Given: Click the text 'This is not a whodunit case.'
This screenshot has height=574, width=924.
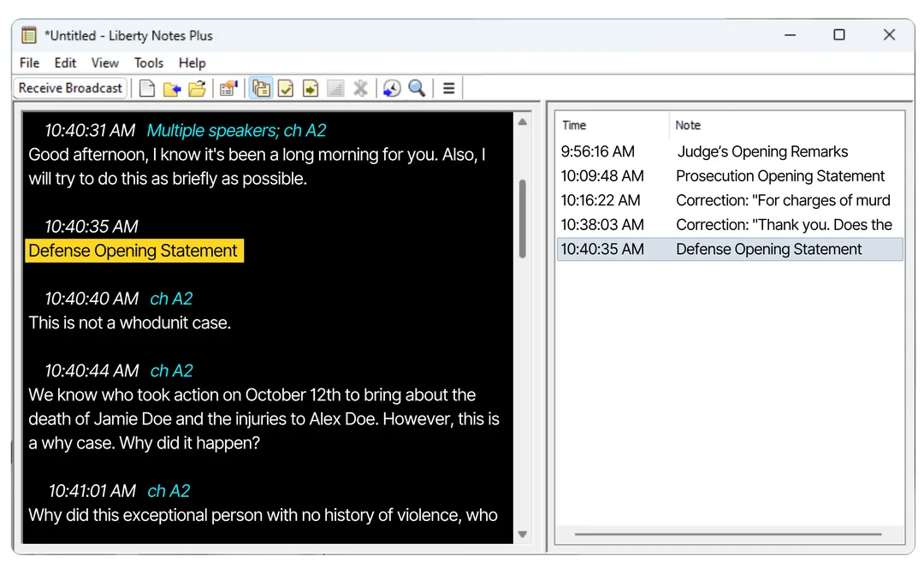Looking at the screenshot, I should coord(130,323).
